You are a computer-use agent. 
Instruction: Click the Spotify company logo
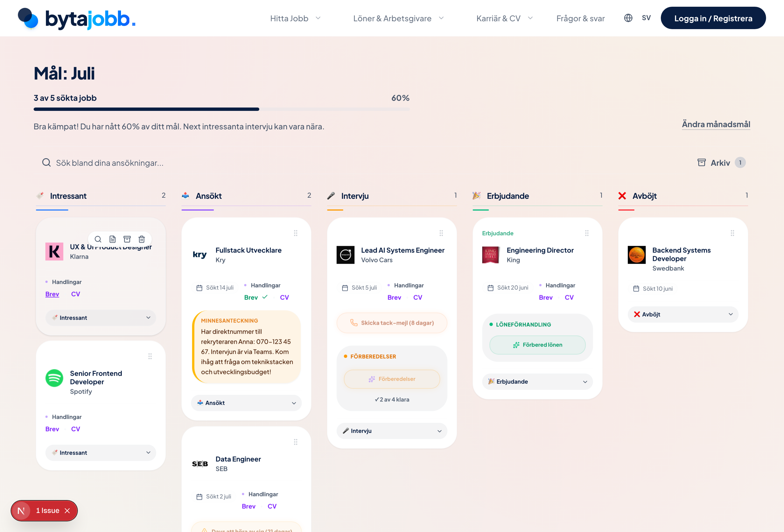tap(54, 378)
